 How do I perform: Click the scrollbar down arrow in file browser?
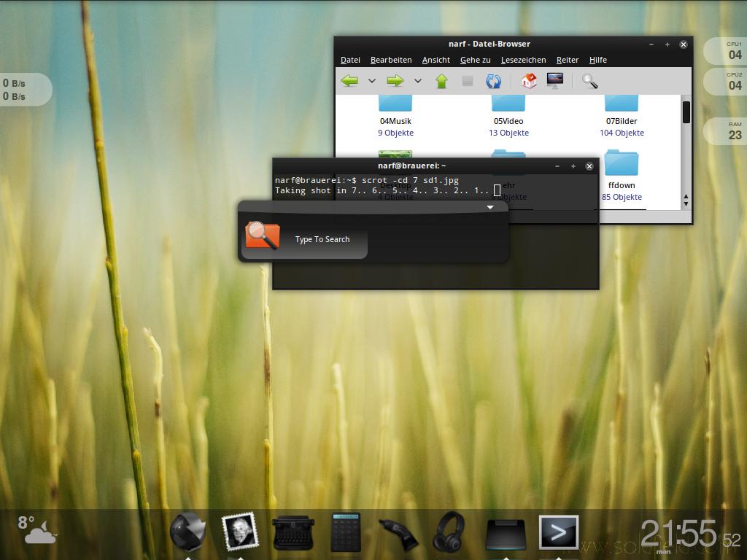[686, 204]
